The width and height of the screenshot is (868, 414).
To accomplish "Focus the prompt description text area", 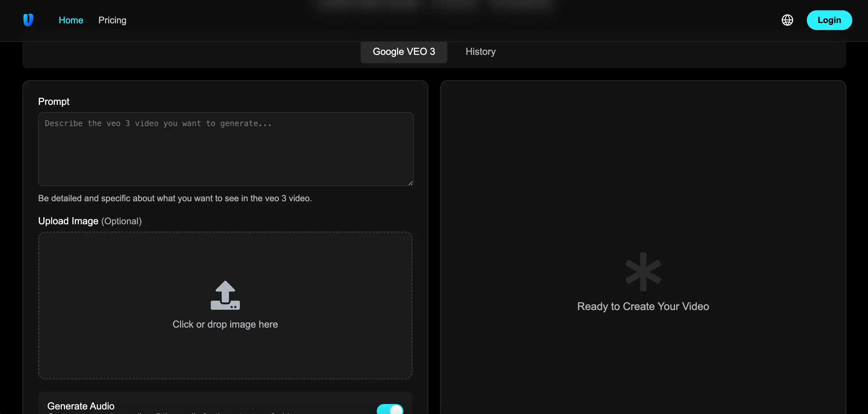I will (225, 149).
